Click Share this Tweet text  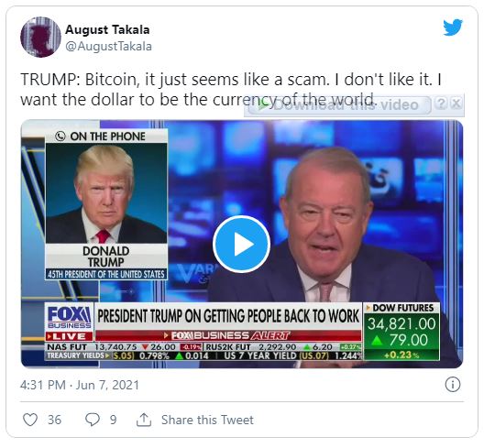[x=207, y=420]
